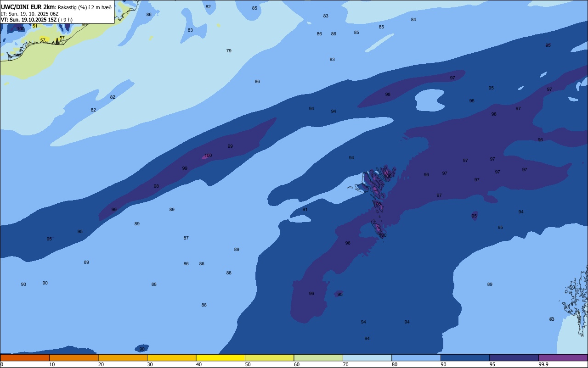
Task: Click the '87' humidity value on the map
Action: (186, 238)
